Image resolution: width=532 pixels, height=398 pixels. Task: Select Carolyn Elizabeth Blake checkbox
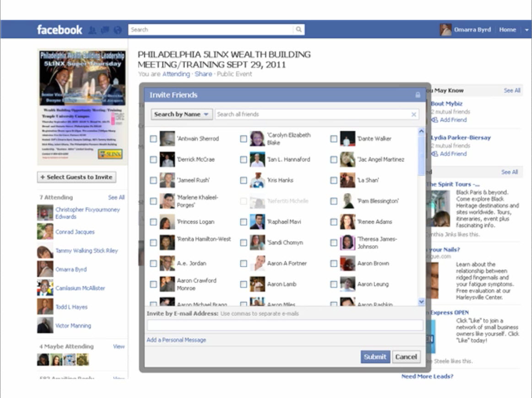243,139
